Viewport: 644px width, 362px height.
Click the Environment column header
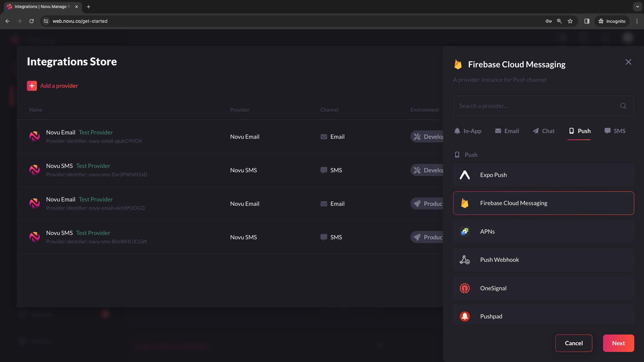click(x=425, y=110)
